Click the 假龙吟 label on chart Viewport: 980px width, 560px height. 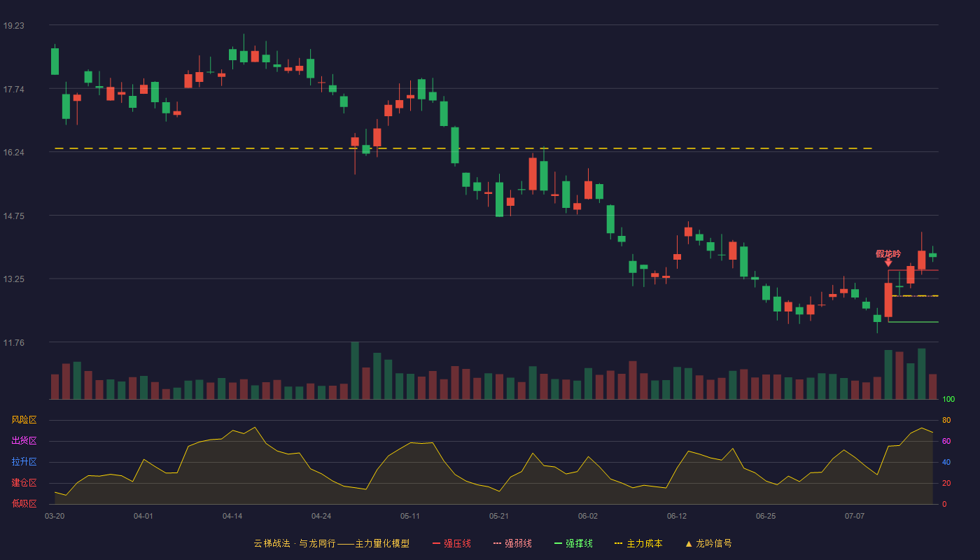[x=888, y=253]
